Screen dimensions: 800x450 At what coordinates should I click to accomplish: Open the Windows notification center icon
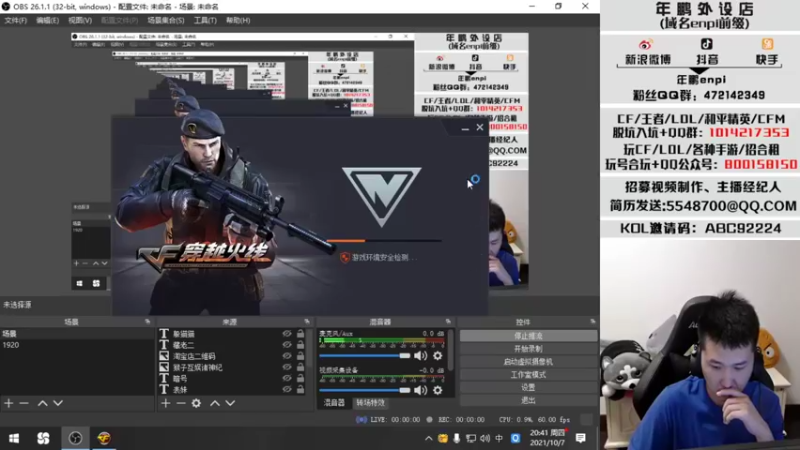click(581, 438)
